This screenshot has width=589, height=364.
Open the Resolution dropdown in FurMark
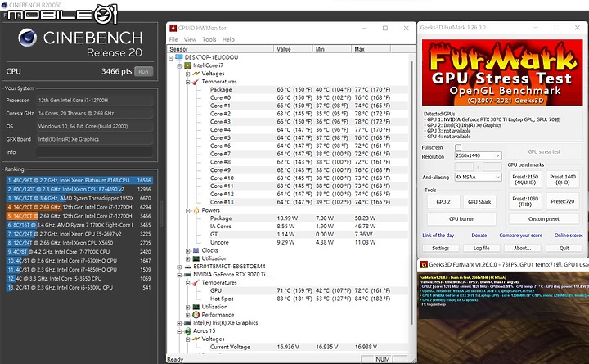click(478, 155)
